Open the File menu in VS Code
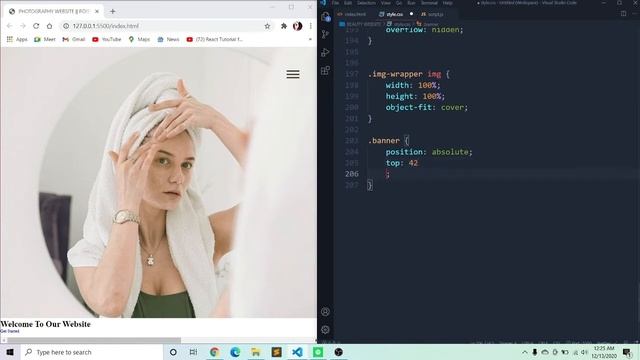This screenshot has height=360, width=640. point(335,3)
